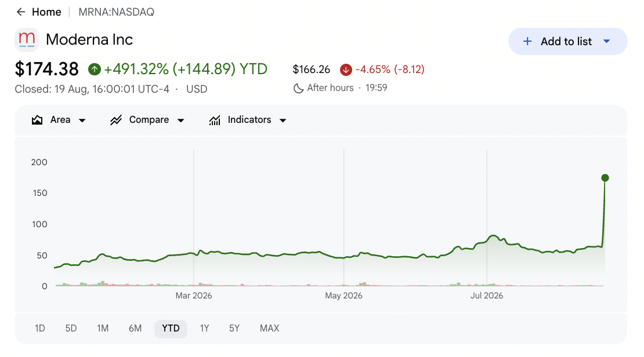
Task: Click the after-hours moon icon
Action: coord(299,88)
